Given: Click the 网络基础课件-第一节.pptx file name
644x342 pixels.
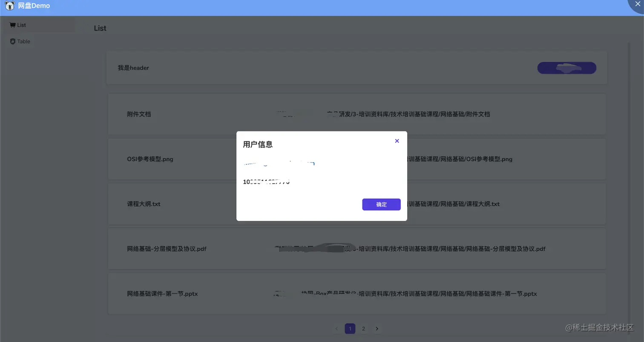Looking at the screenshot, I should (x=161, y=294).
